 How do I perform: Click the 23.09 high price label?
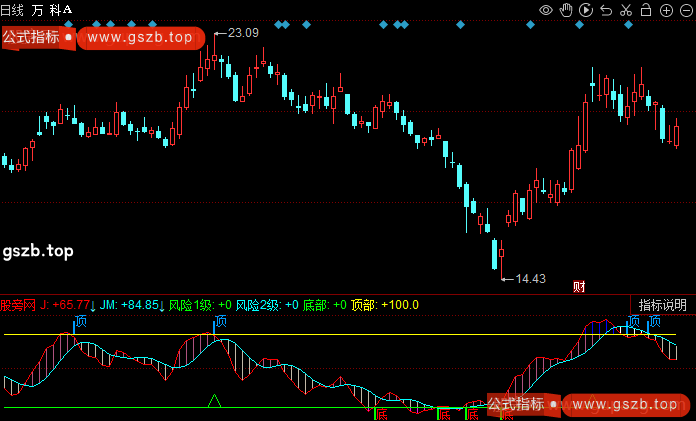(243, 33)
